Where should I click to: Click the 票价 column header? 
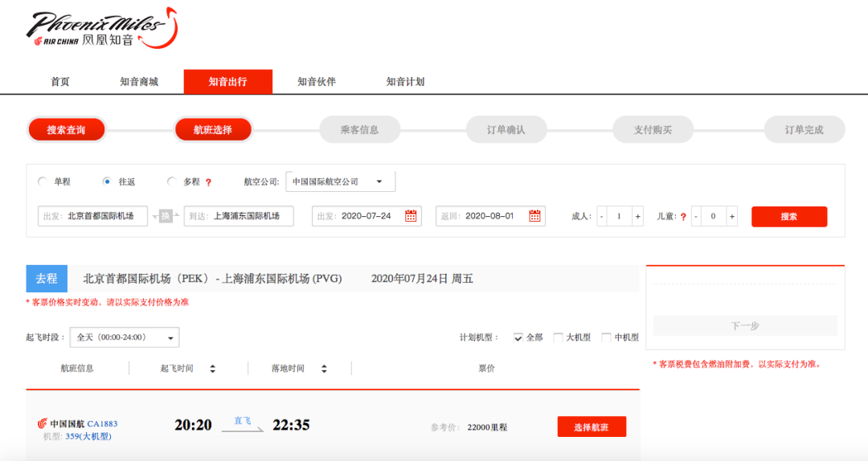click(486, 369)
